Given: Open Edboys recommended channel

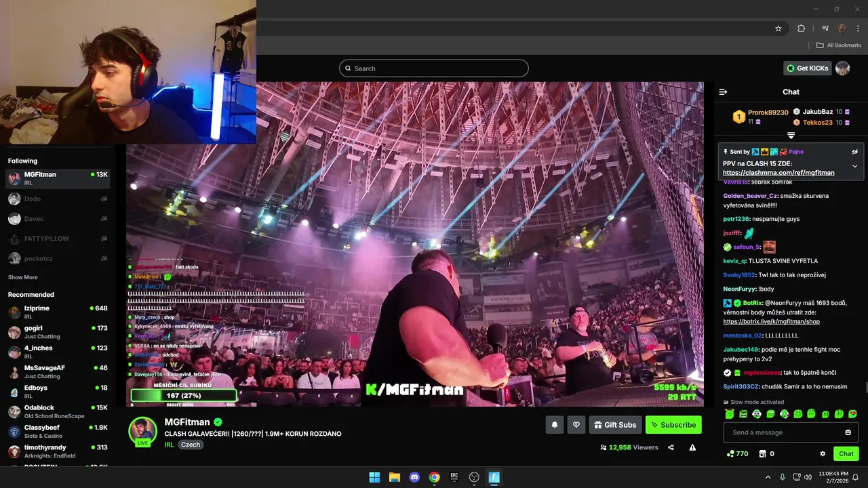Looking at the screenshot, I should pos(58,392).
